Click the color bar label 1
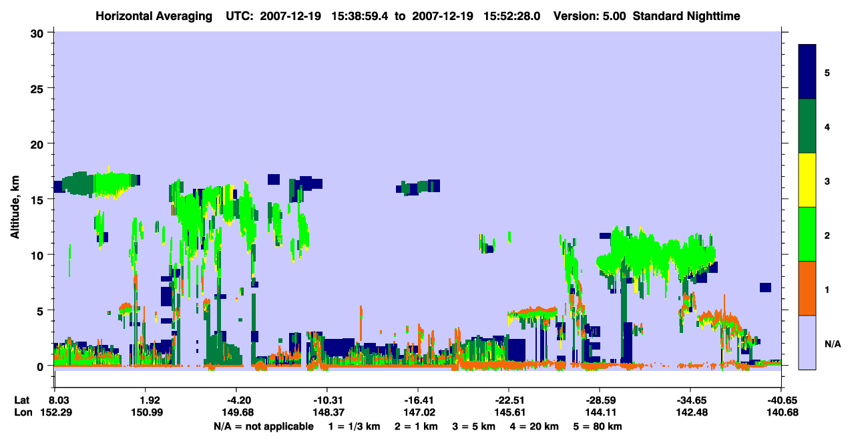The image size is (868, 445). [827, 290]
